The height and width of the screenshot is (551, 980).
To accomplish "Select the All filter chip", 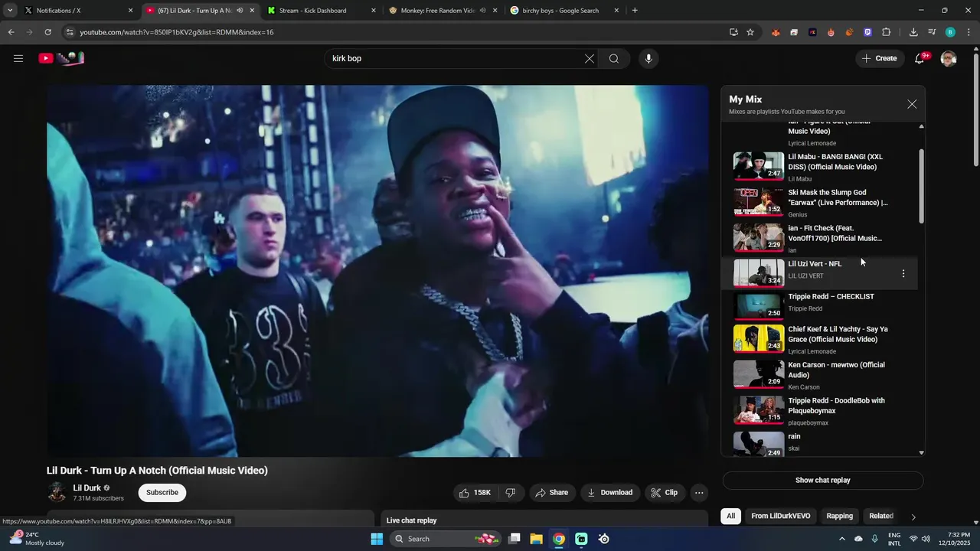I will (x=731, y=516).
